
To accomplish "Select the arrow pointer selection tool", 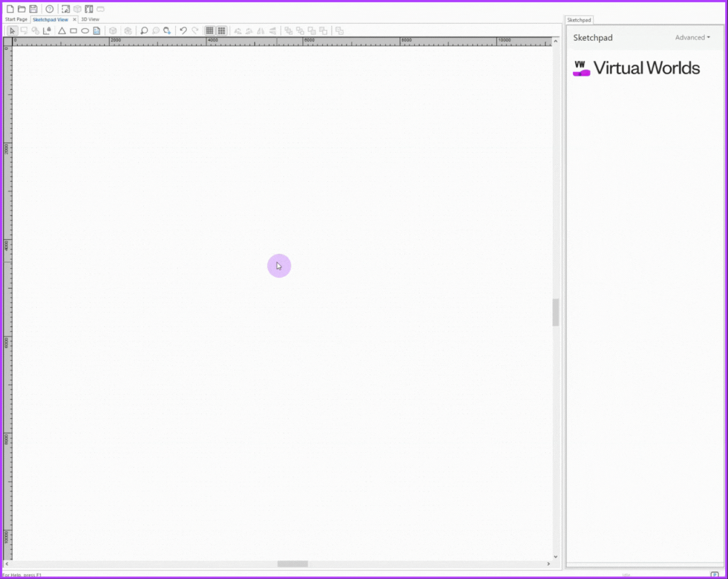I will tap(12, 31).
